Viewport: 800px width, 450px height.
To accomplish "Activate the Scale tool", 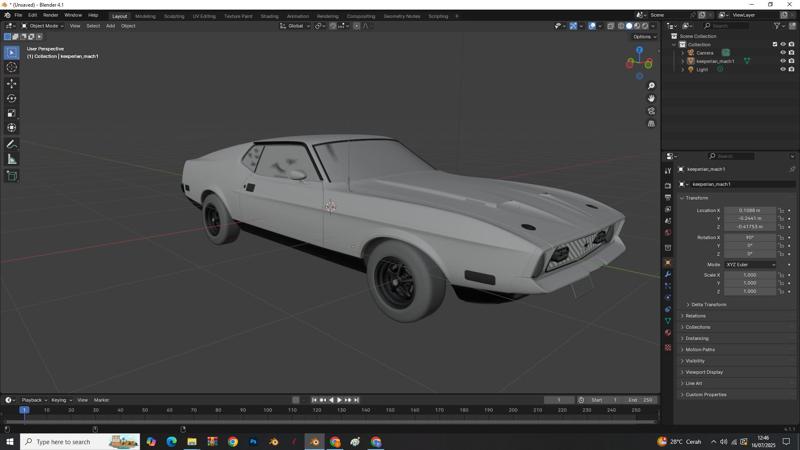I will 12,113.
